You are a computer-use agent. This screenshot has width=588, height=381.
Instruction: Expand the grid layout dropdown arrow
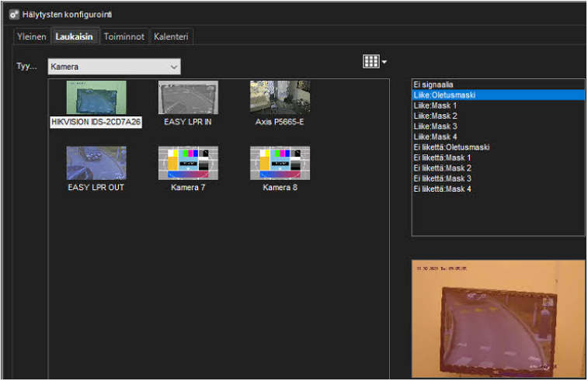(x=384, y=62)
